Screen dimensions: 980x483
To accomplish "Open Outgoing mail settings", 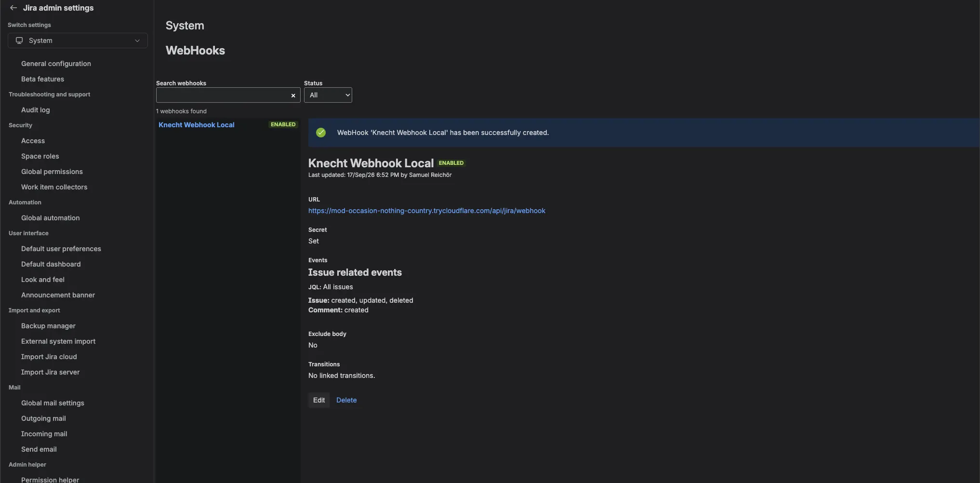I will coord(43,418).
